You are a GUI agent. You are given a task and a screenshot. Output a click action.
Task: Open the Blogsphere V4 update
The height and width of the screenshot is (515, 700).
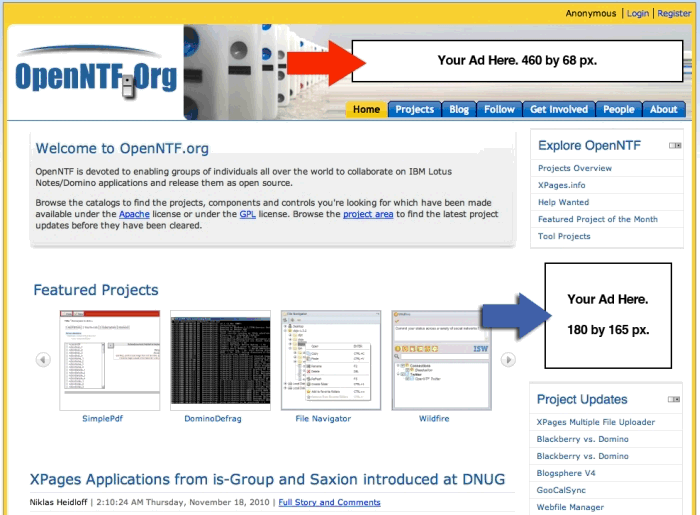[566, 473]
